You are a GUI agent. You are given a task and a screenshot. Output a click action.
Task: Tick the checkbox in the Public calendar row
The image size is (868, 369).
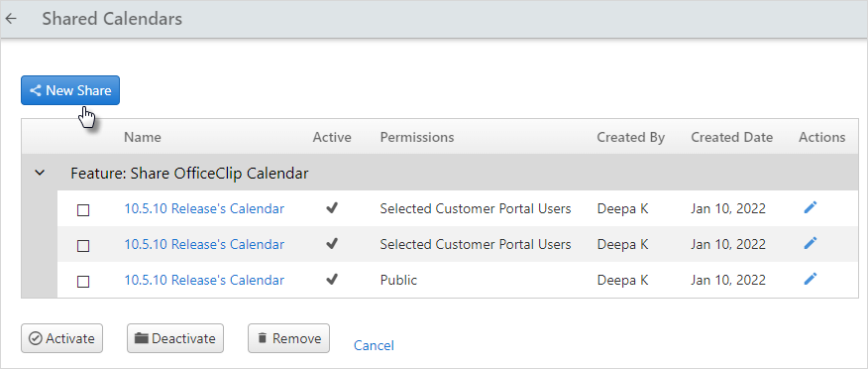83,282
